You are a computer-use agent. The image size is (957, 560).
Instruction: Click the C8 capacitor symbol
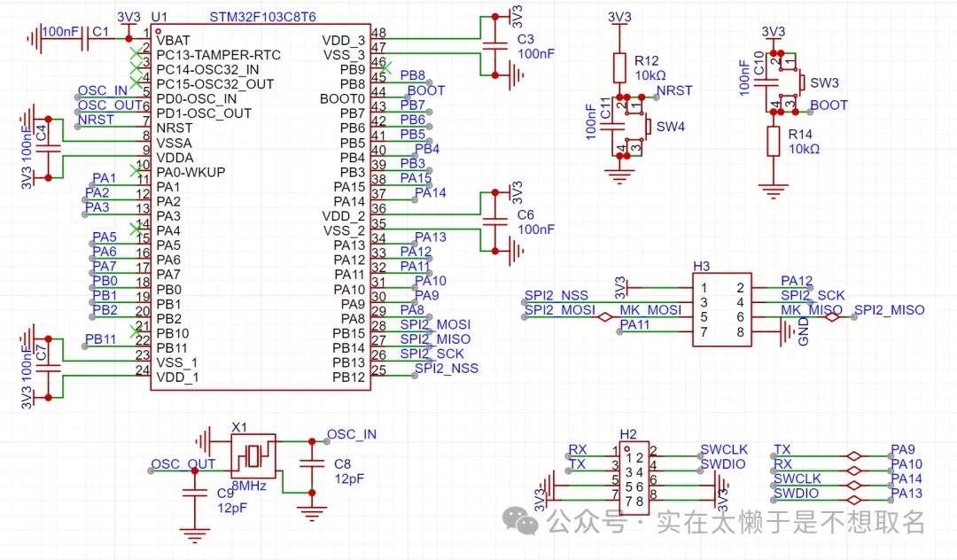(x=311, y=463)
